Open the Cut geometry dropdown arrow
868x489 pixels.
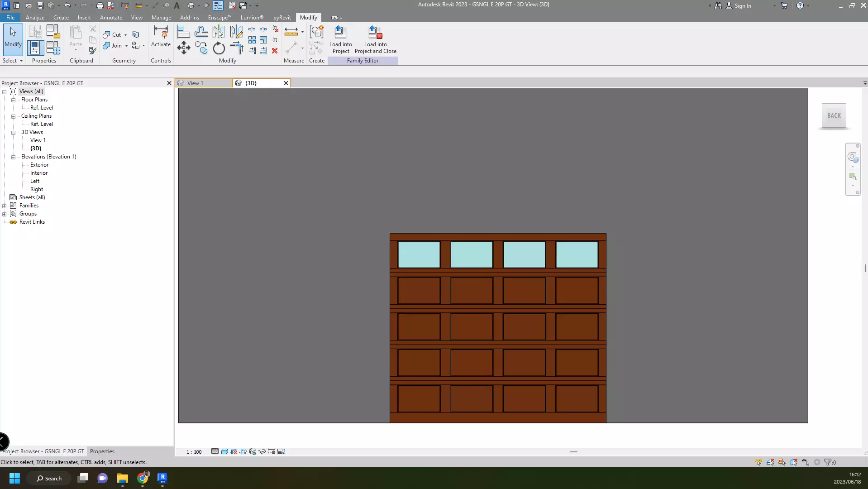click(x=126, y=35)
